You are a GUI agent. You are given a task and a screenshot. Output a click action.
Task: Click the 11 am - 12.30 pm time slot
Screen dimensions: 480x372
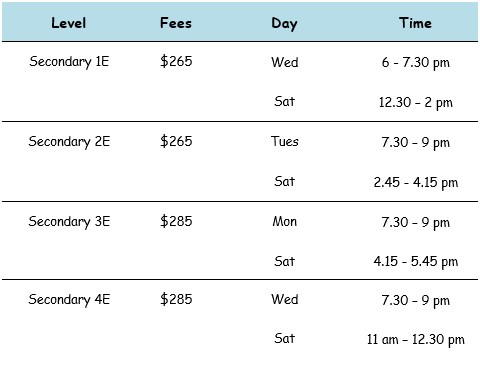[x=416, y=340]
